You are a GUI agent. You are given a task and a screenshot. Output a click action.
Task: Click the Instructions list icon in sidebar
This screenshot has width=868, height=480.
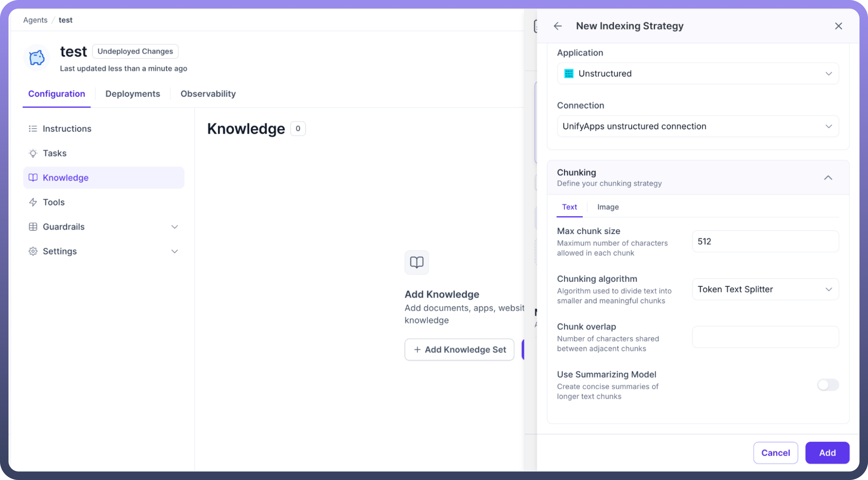click(x=33, y=129)
